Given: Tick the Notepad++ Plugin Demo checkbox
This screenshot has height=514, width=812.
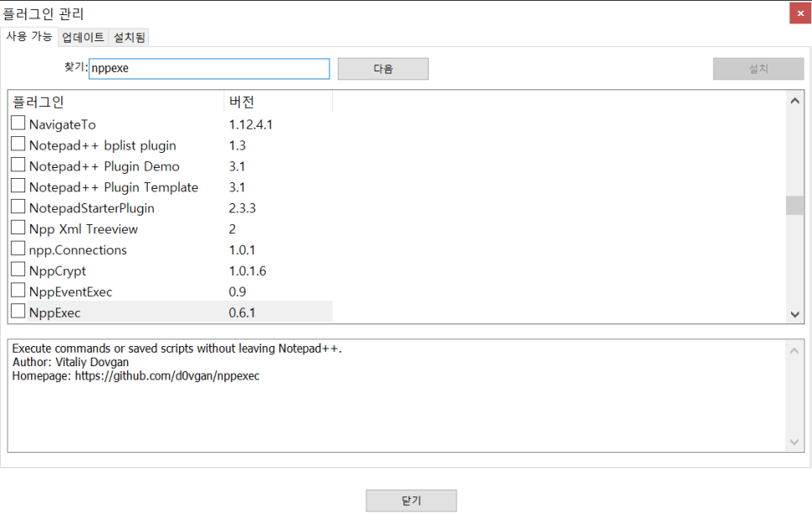Looking at the screenshot, I should pos(18,165).
